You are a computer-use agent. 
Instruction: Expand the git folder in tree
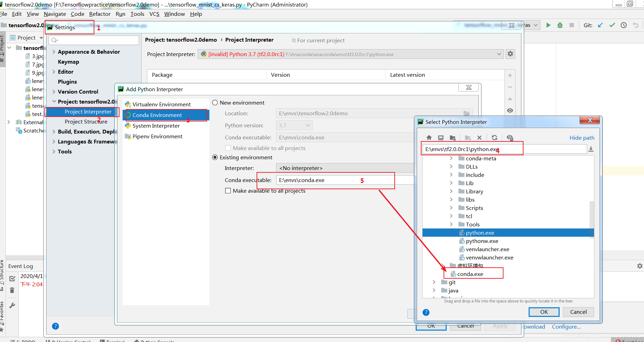(x=434, y=282)
